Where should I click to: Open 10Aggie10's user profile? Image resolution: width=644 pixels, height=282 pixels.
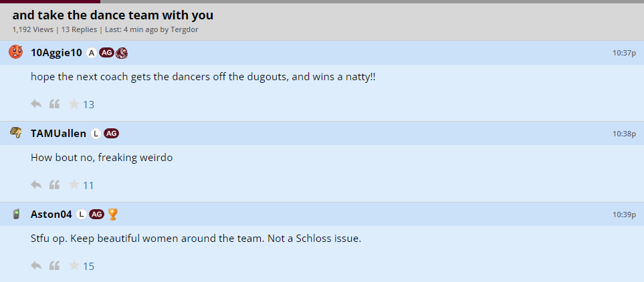click(x=56, y=53)
